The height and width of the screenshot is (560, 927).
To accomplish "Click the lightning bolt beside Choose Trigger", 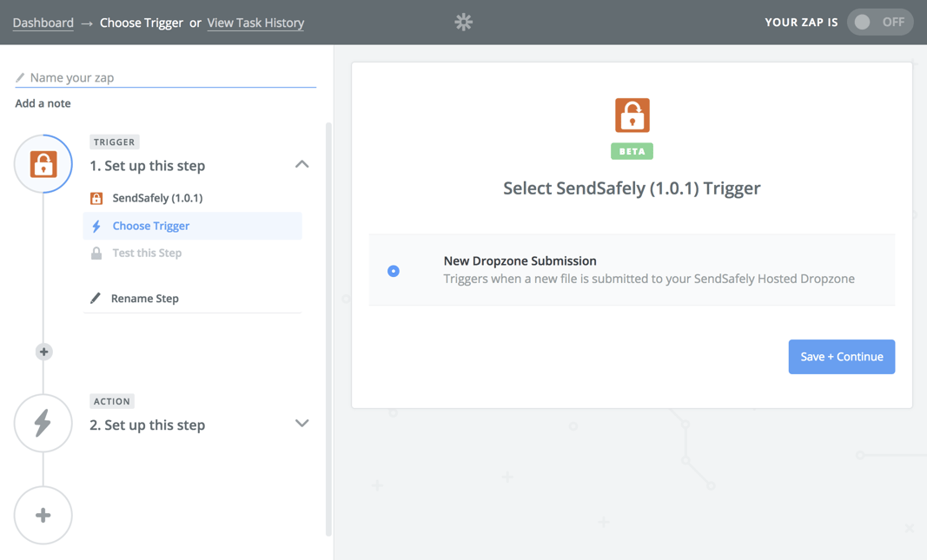I will (96, 225).
